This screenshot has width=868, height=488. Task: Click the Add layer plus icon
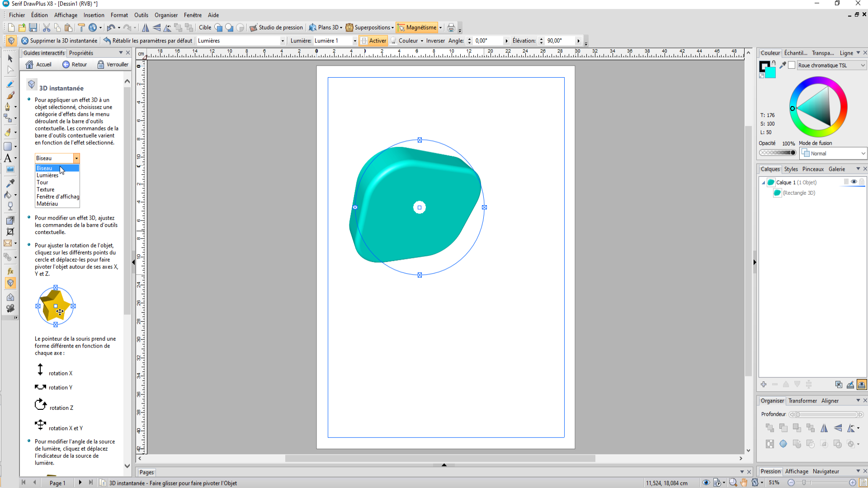[x=764, y=385]
